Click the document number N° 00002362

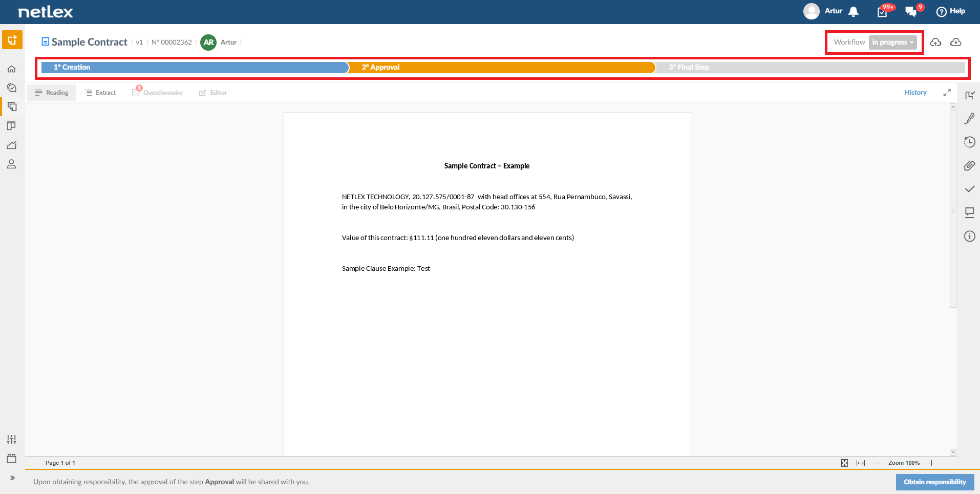pos(172,42)
